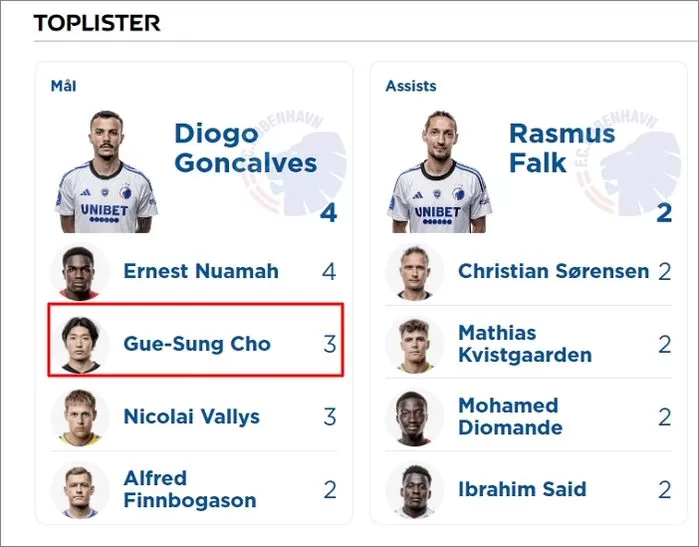Image resolution: width=699 pixels, height=547 pixels.
Task: Select Mathias Kvistgaarden avatar
Action: click(x=415, y=344)
